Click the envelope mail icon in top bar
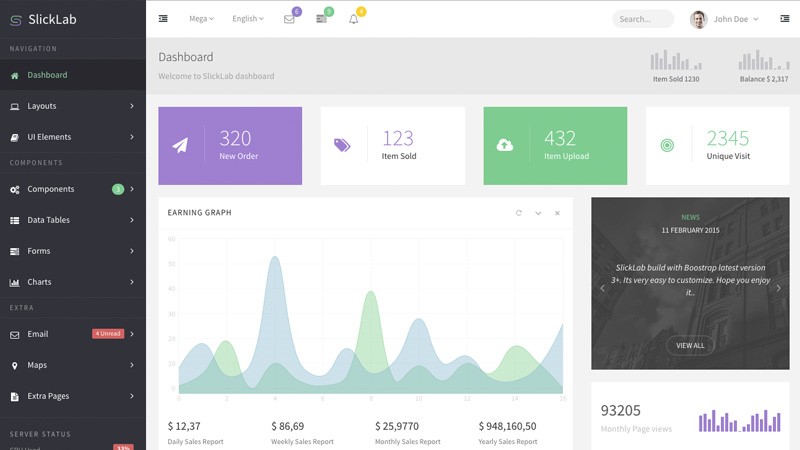 (289, 19)
